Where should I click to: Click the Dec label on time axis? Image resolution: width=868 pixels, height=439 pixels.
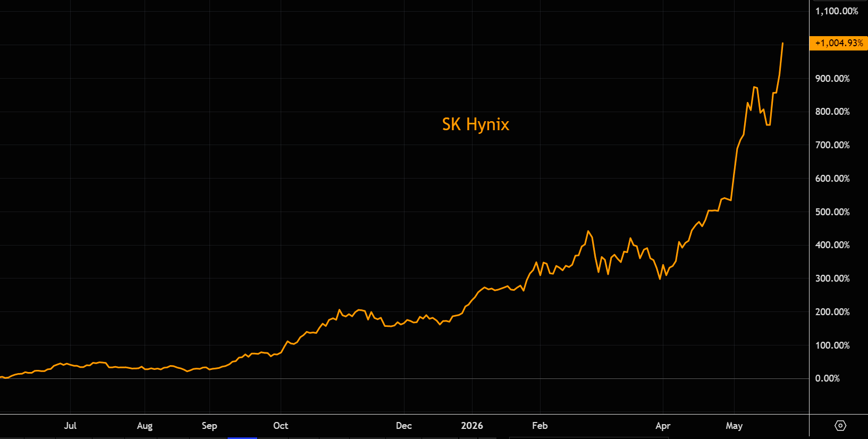click(x=404, y=426)
